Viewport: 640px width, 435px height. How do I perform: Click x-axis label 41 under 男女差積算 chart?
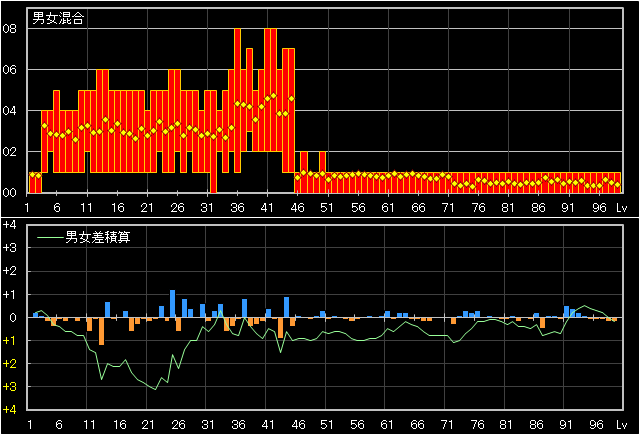click(x=267, y=425)
